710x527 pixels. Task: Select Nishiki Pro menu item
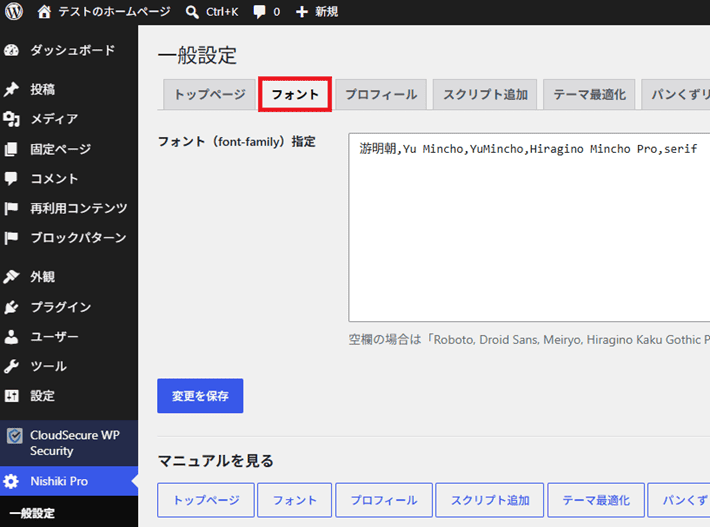[x=69, y=481]
